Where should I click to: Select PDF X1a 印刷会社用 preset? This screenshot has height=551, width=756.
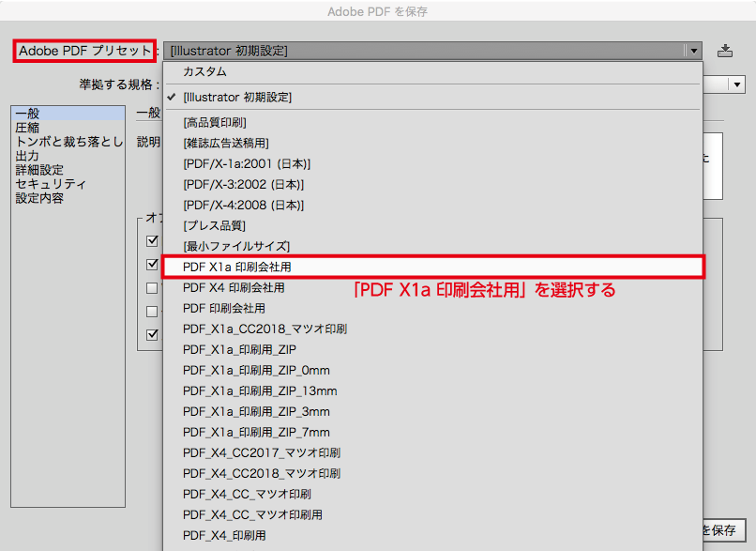(x=432, y=267)
